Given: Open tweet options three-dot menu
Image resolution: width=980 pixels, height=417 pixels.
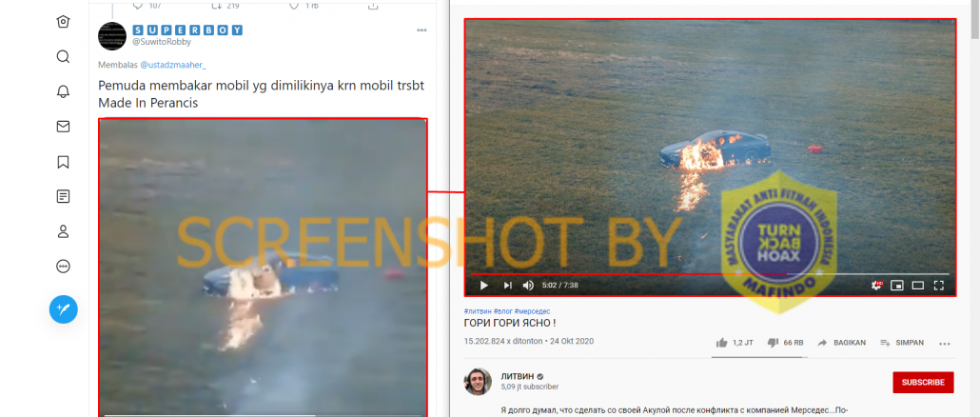Looking at the screenshot, I should 421,30.
